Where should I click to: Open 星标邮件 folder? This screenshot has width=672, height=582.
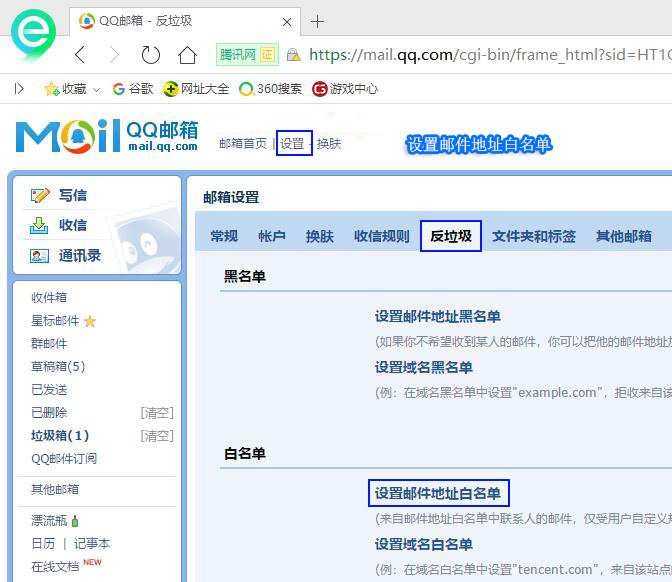click(55, 321)
